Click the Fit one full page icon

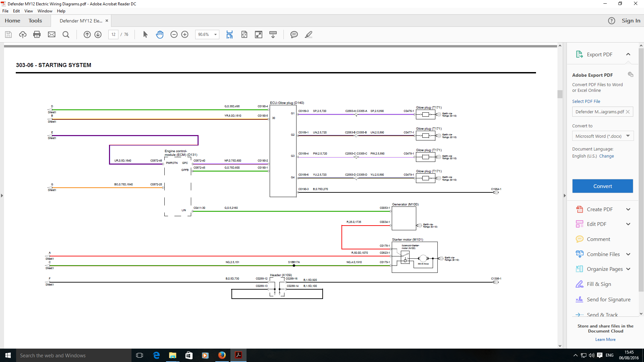click(x=244, y=35)
